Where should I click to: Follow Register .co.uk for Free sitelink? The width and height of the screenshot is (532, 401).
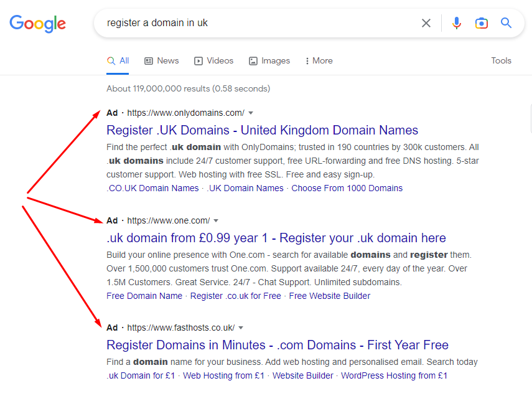(235, 296)
